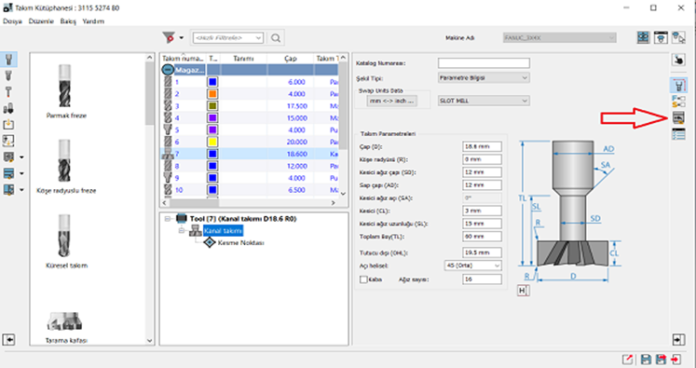Select tool number 10 row
Screen dimensions: 696x368
pyautogui.click(x=249, y=190)
